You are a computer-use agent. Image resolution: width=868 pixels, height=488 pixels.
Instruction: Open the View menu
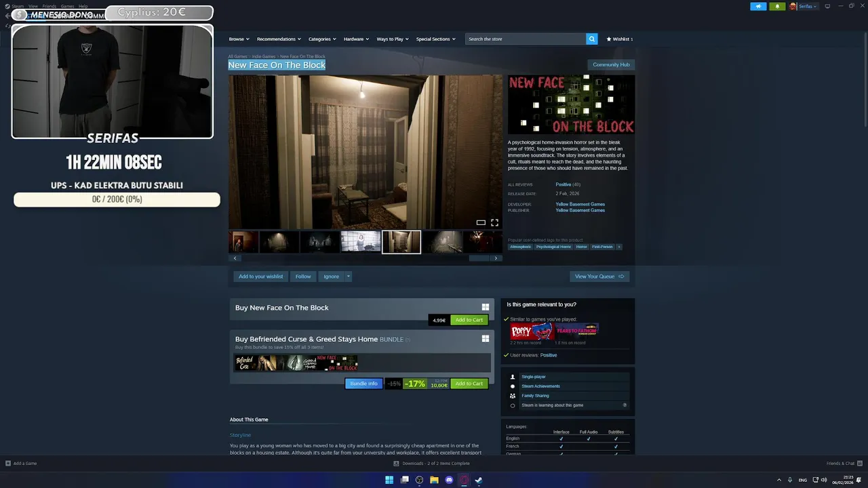point(33,6)
